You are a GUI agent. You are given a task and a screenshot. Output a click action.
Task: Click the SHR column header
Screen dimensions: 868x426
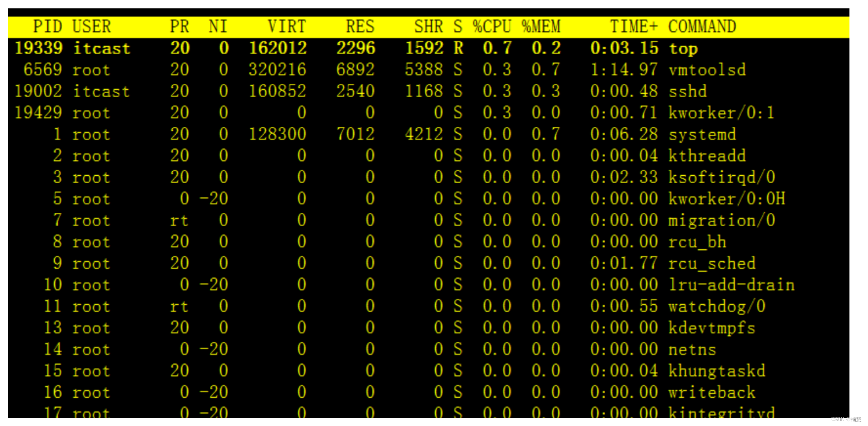[x=429, y=26]
